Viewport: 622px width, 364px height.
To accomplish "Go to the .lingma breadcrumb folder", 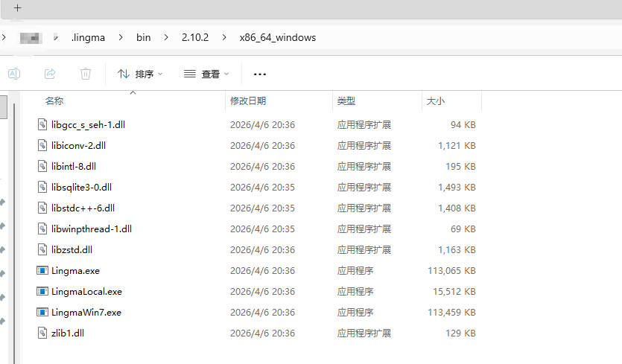I will tap(88, 37).
